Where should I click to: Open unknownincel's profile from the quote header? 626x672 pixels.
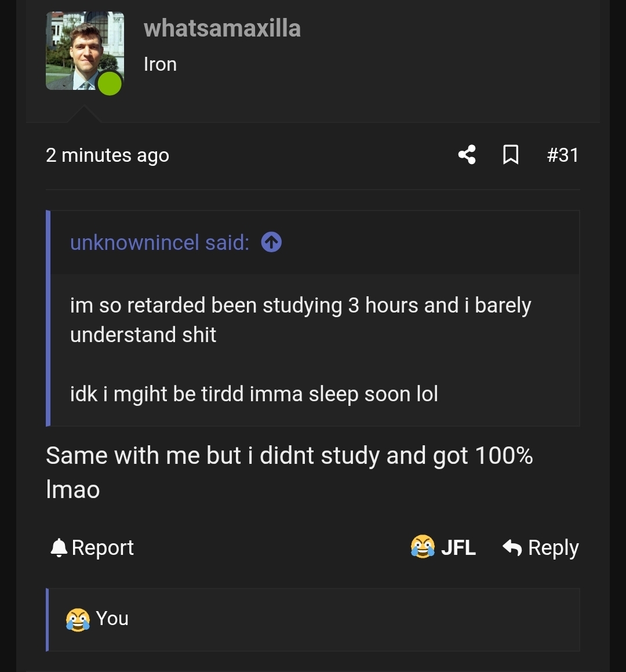(x=158, y=242)
